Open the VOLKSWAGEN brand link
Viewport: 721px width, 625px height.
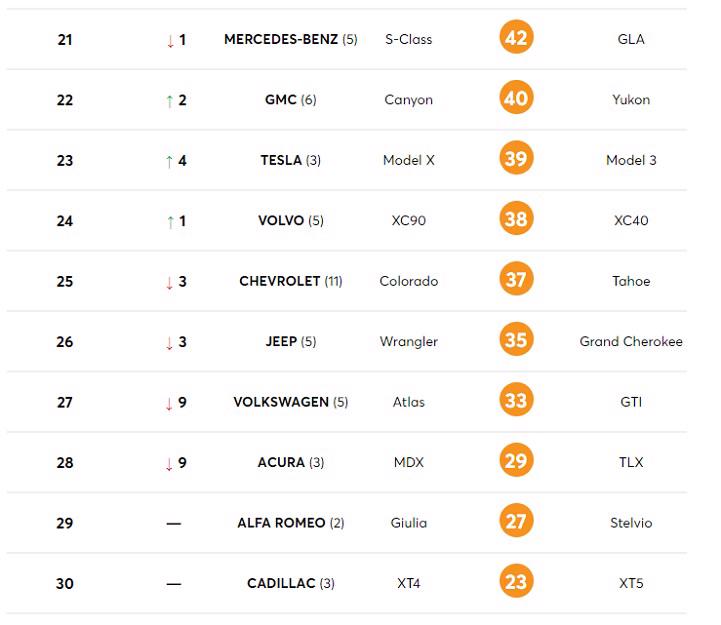tap(281, 402)
